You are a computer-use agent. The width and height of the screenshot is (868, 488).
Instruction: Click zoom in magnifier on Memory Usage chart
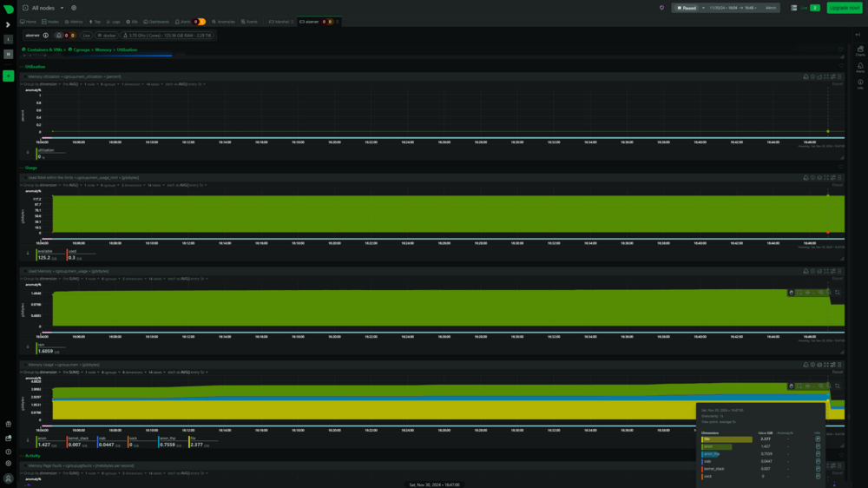(x=821, y=386)
